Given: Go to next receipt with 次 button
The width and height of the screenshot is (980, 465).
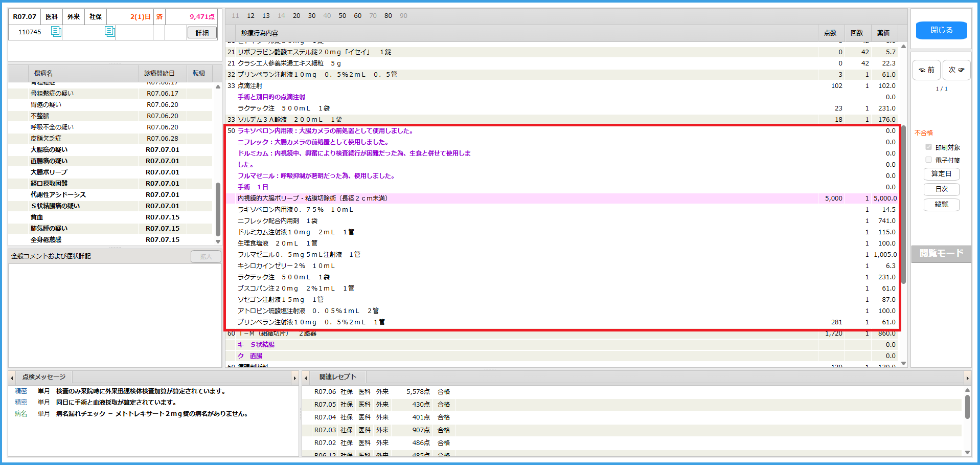Looking at the screenshot, I should 956,70.
